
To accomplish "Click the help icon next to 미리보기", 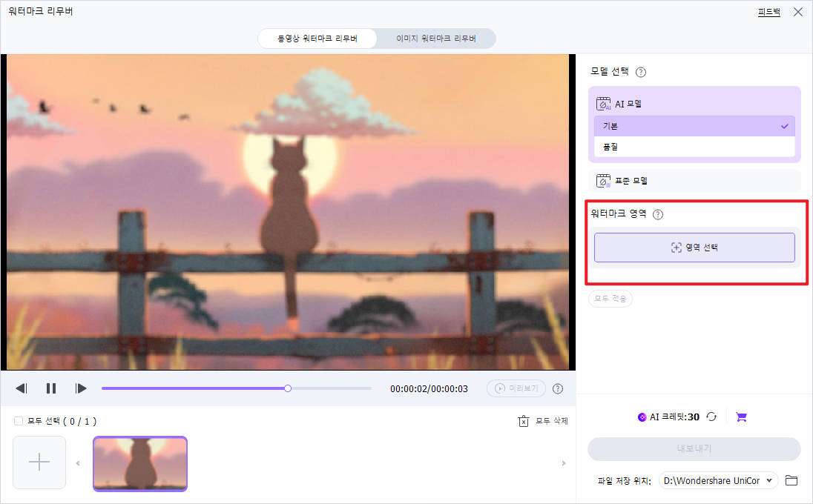I will 558,388.
